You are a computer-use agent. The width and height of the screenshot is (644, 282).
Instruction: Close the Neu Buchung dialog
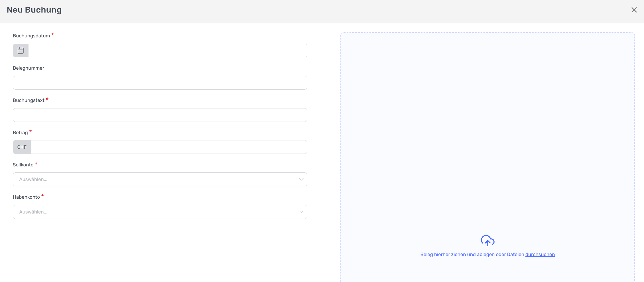pyautogui.click(x=634, y=10)
